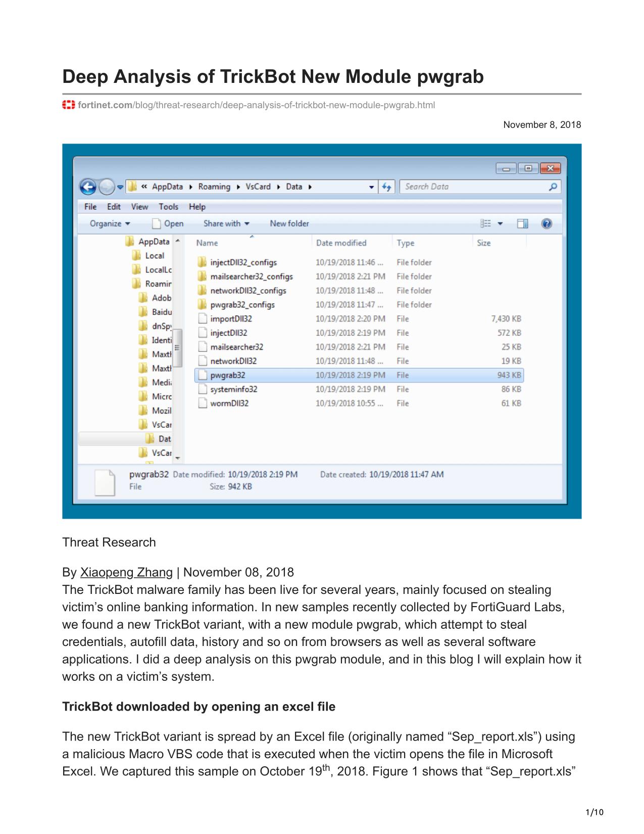Expand the arrow after Data breadcrumb

(x=310, y=187)
